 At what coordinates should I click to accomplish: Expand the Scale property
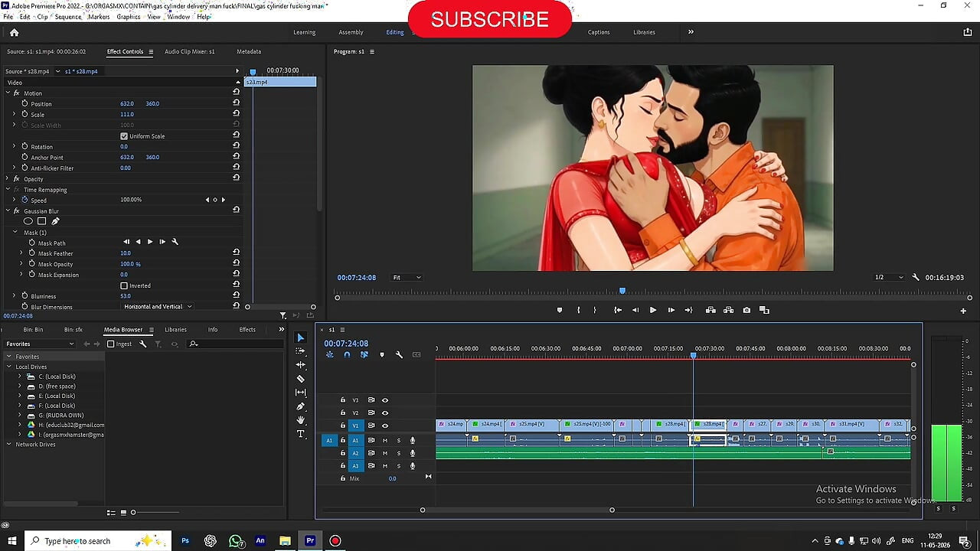(14, 114)
